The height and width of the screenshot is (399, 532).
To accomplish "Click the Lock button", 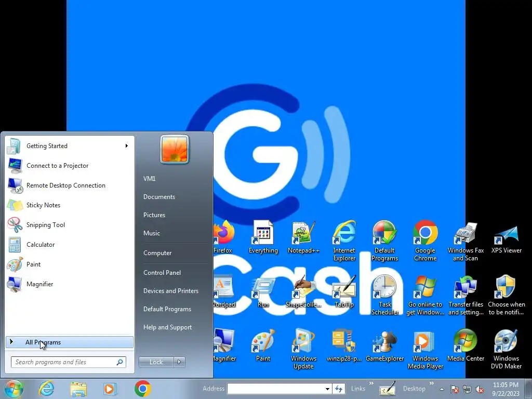I will (156, 362).
